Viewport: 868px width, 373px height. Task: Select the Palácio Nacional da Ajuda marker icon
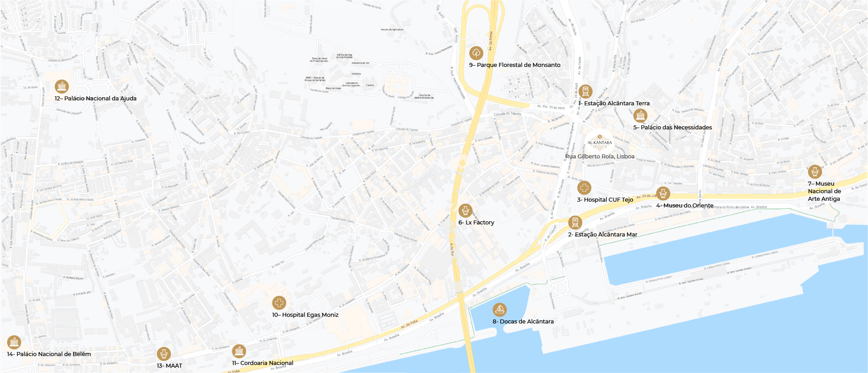pos(62,87)
